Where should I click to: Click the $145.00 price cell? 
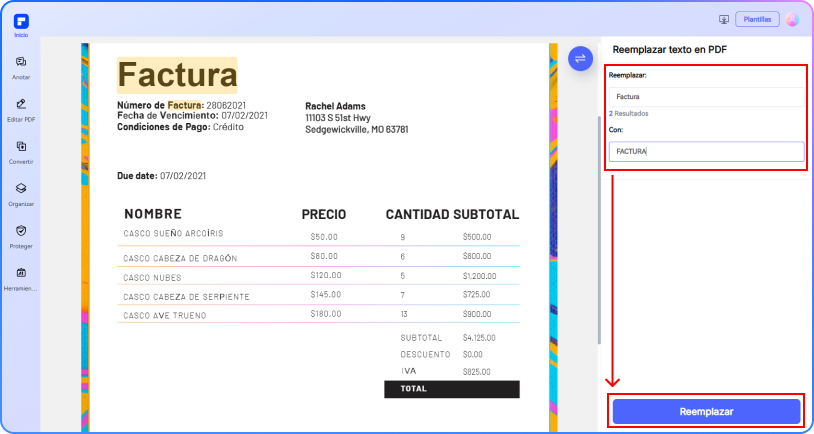(x=326, y=294)
